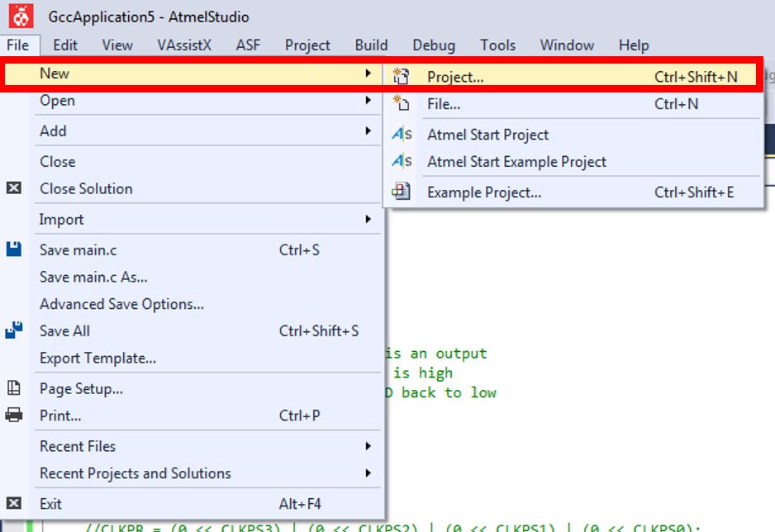Open the Project menu in menu bar
This screenshot has width=775, height=532.
click(307, 45)
